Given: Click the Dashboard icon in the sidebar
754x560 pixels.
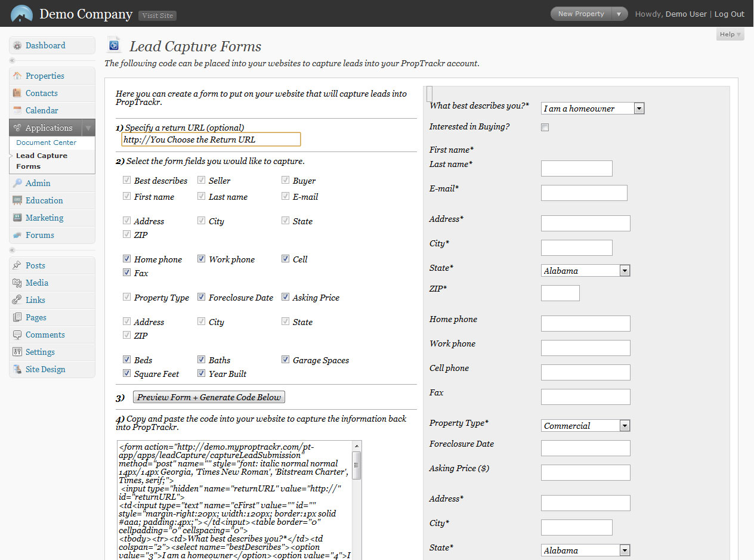Looking at the screenshot, I should [17, 46].
